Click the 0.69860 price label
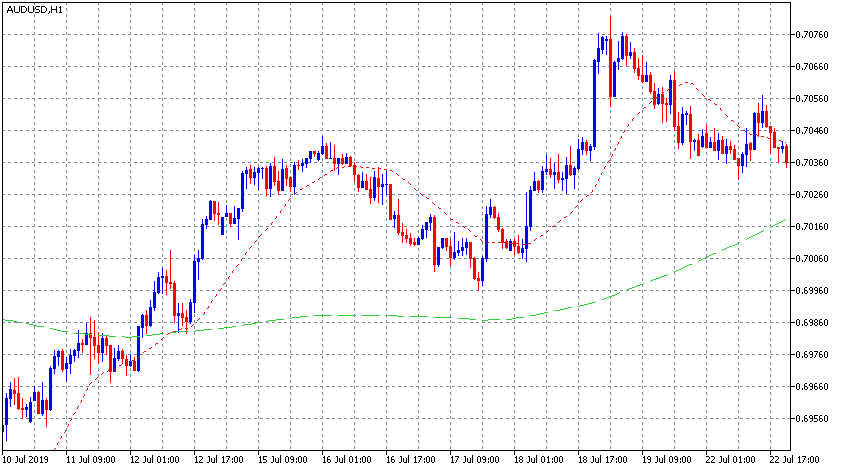The height and width of the screenshot is (471, 843). pyautogui.click(x=812, y=323)
